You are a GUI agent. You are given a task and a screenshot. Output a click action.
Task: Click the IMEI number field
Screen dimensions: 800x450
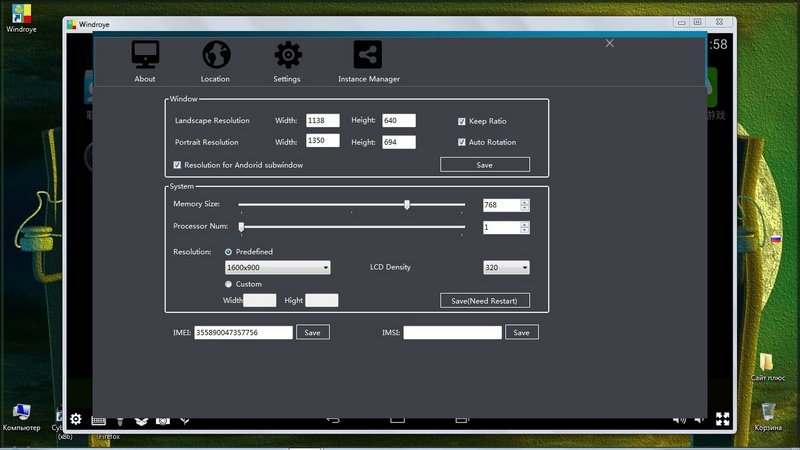(x=243, y=333)
